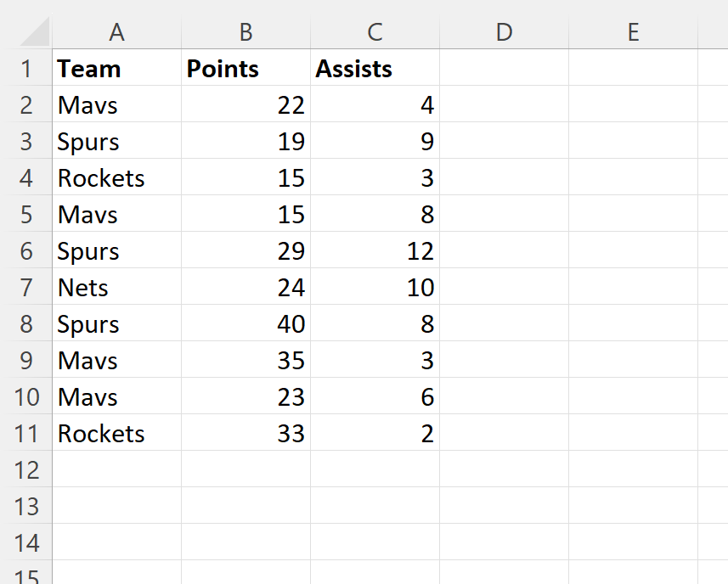Select row 14 header
This screenshot has height=584, width=728.
(26, 542)
